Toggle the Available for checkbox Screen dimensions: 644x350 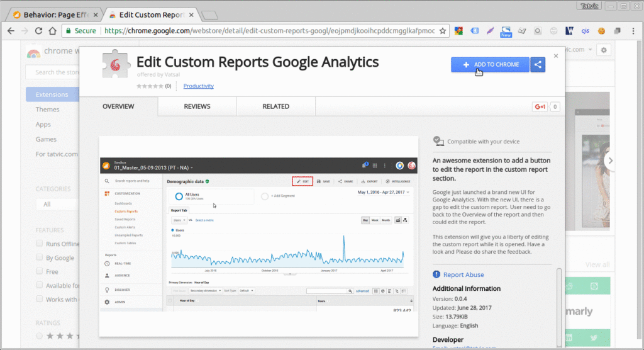(x=40, y=285)
